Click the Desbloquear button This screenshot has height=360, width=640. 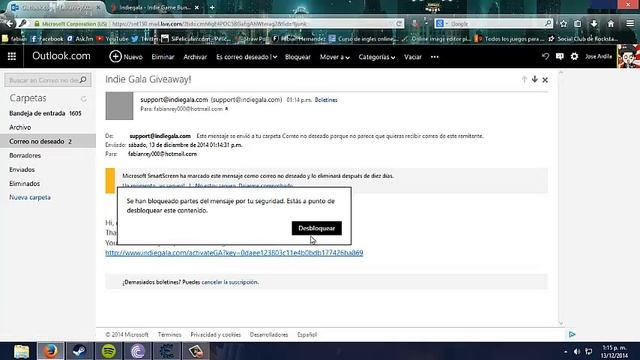click(x=317, y=228)
